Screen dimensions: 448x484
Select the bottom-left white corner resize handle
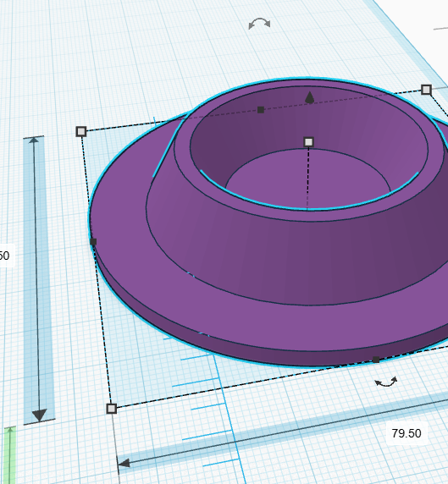click(111, 409)
